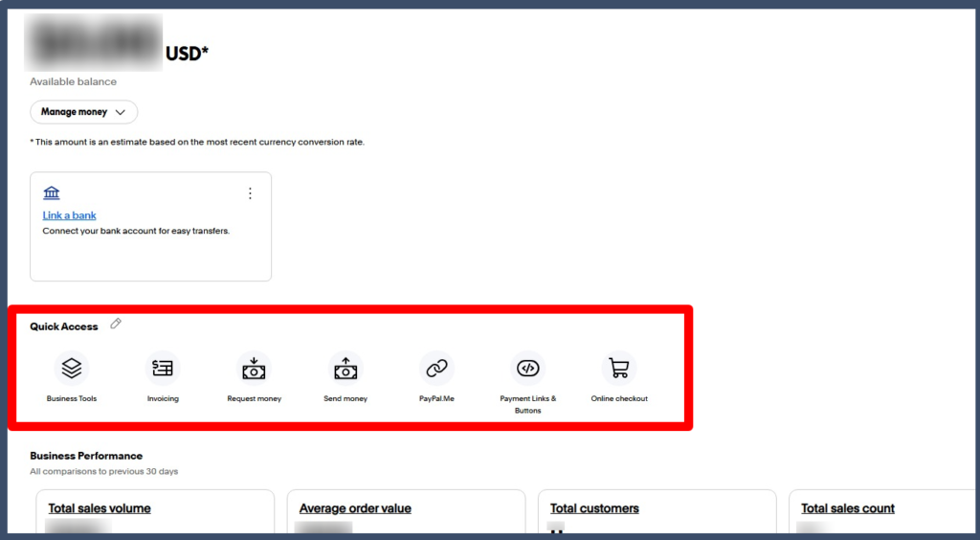Screen dimensions: 980x540
Task: Click the Business Performance section heading
Action: click(x=86, y=456)
